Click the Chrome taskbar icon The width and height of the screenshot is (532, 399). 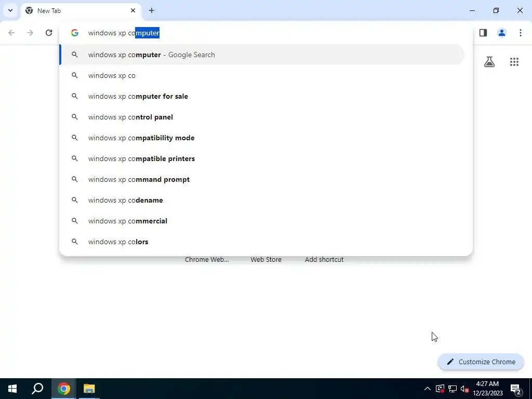tap(63, 389)
